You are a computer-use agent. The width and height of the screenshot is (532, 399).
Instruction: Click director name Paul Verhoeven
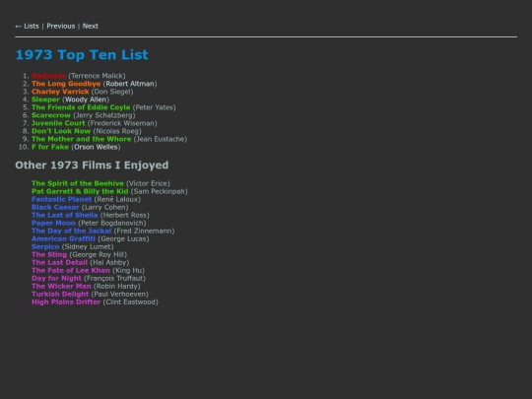pos(120,295)
